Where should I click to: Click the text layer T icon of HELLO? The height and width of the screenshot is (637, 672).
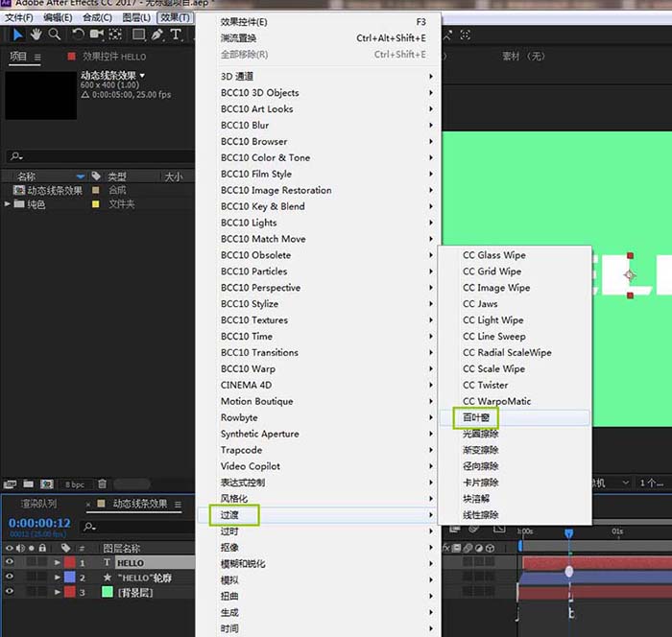coord(108,562)
